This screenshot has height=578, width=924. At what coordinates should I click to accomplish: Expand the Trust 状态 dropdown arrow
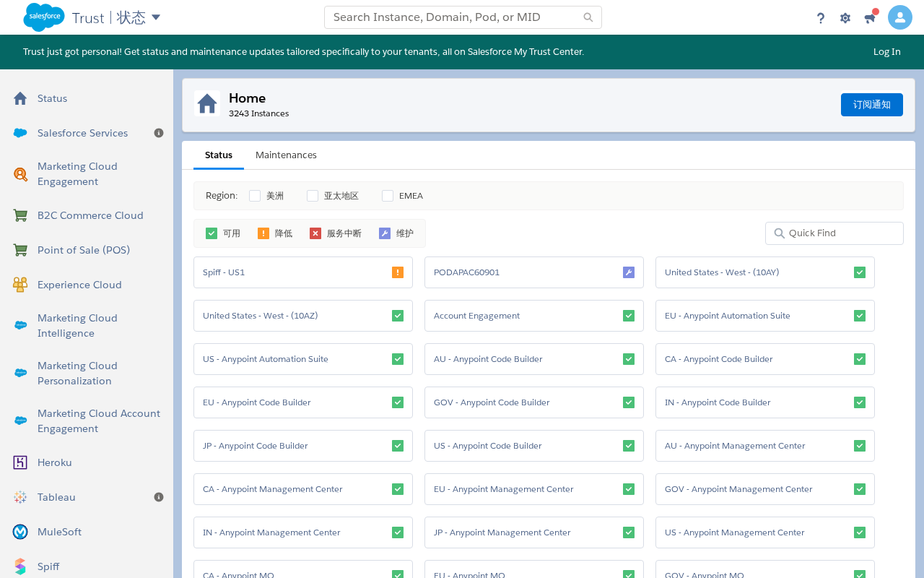(156, 17)
